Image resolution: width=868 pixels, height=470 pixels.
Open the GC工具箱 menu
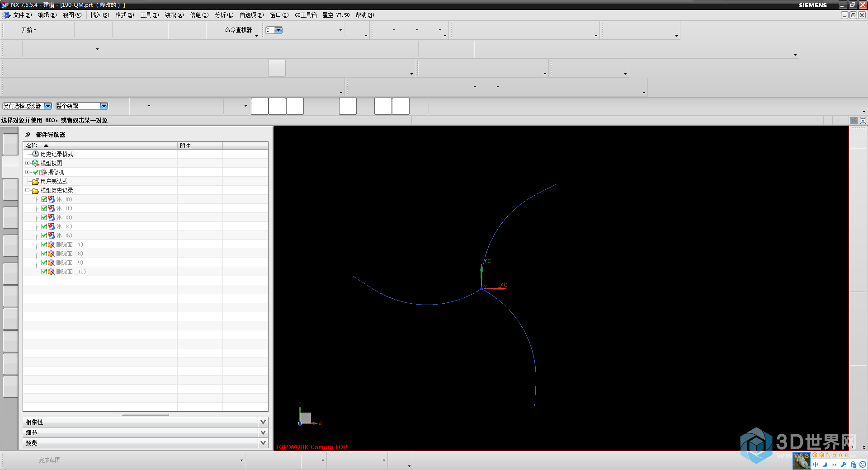click(306, 15)
